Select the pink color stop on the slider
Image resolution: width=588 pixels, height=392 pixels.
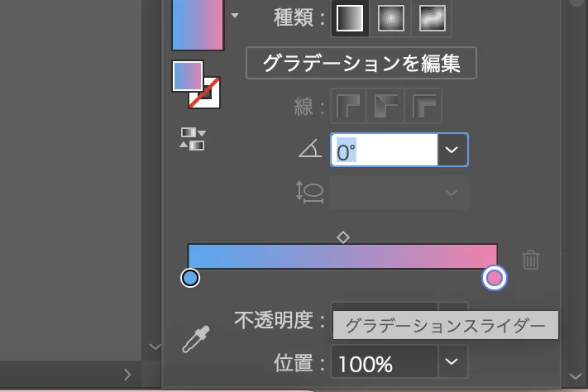(495, 278)
